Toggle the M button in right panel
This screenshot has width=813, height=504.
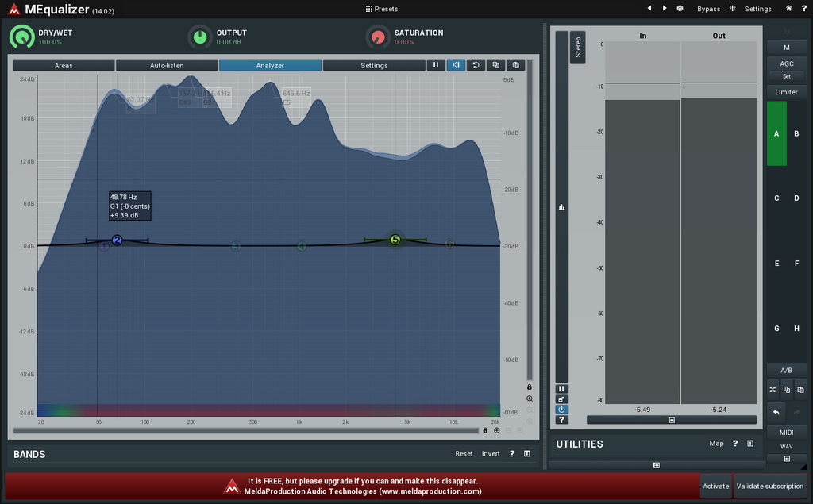(x=787, y=48)
